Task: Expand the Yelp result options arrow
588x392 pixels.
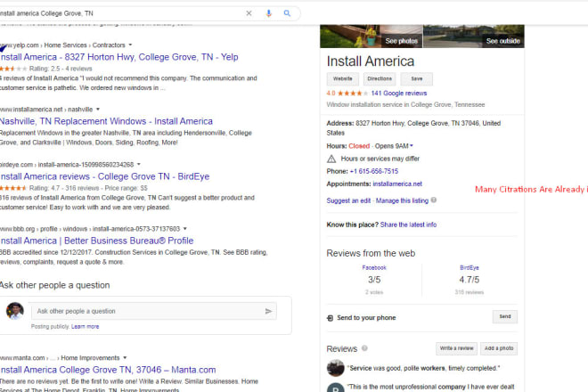Action: (x=130, y=45)
